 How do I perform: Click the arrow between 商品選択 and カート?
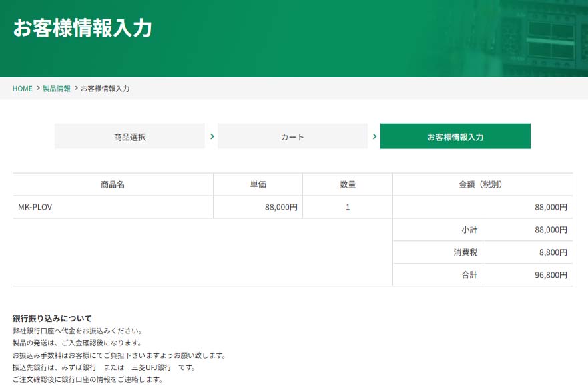pos(212,136)
